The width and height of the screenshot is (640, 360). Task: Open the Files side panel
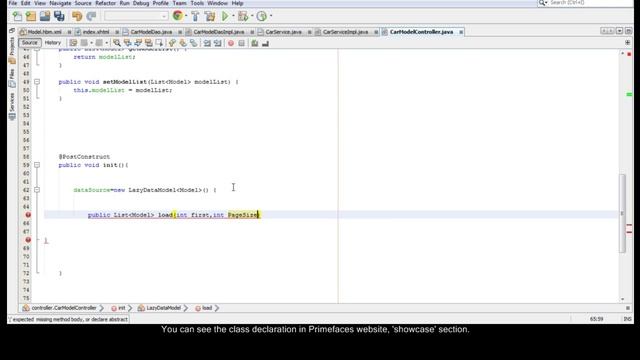click(x=12, y=78)
